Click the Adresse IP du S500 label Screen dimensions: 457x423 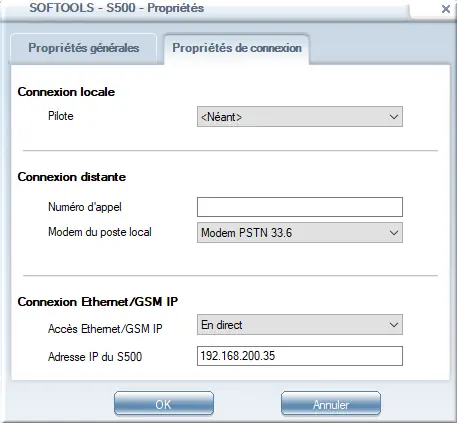click(x=95, y=357)
